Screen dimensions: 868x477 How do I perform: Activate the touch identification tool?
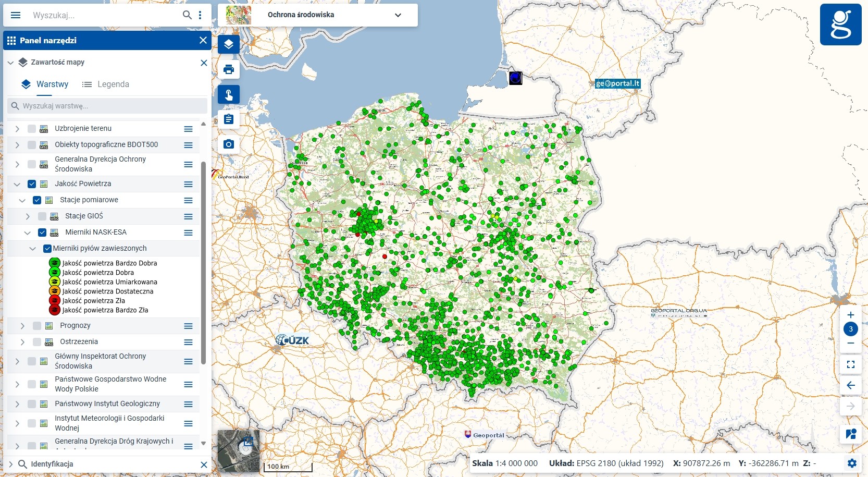tap(229, 94)
